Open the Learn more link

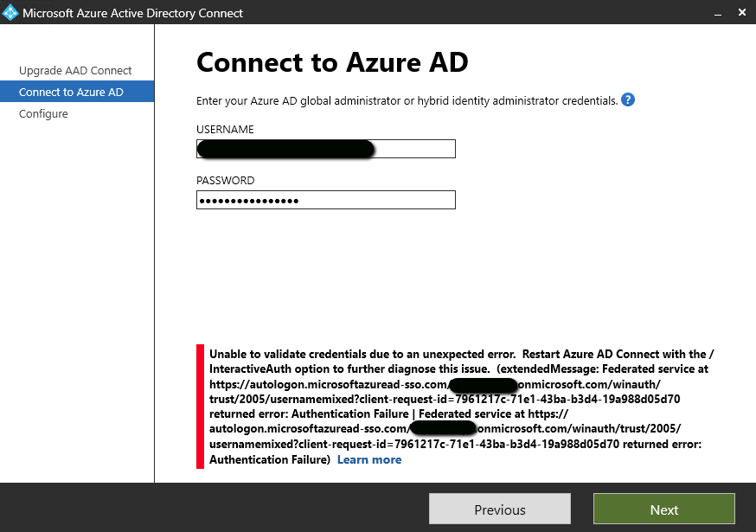tap(369, 459)
